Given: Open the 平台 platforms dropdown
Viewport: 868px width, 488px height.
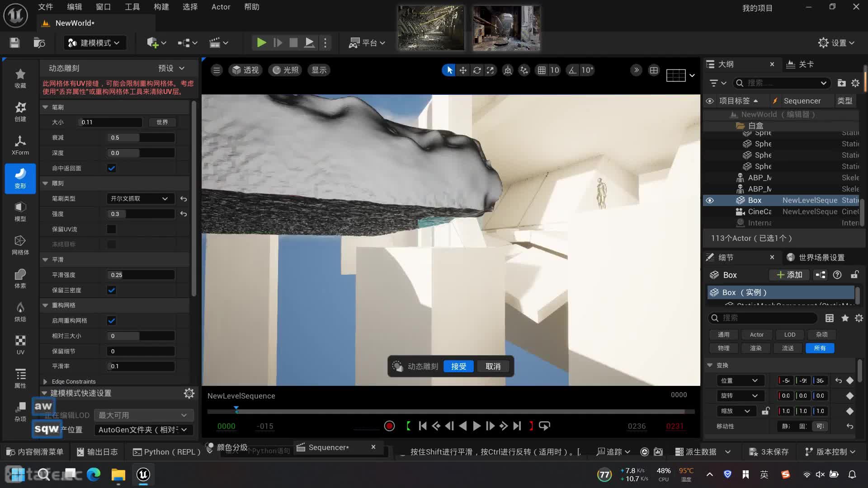Looking at the screenshot, I should click(367, 42).
